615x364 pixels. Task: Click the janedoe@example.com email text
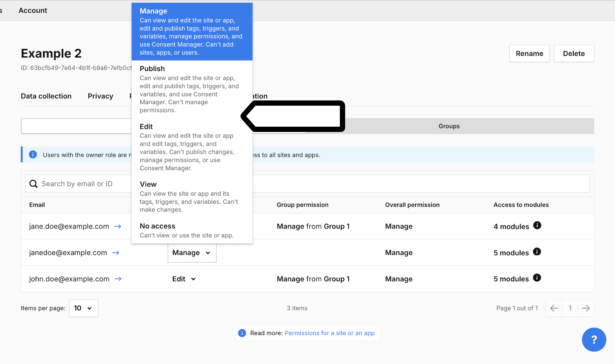click(x=68, y=253)
